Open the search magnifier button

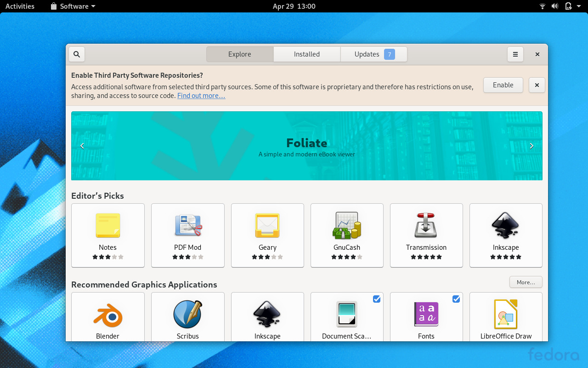[77, 54]
